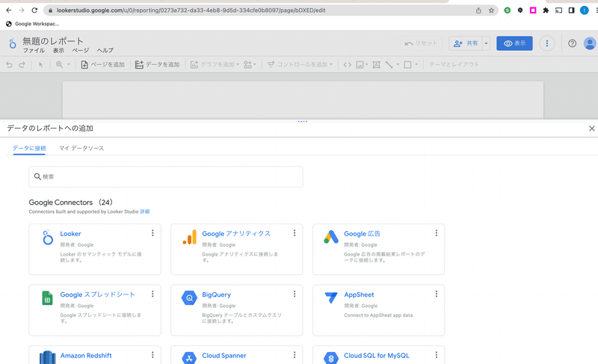Viewport: 598px width, 364px height.
Task: Click ページを追加 add page button
Action: click(x=102, y=65)
